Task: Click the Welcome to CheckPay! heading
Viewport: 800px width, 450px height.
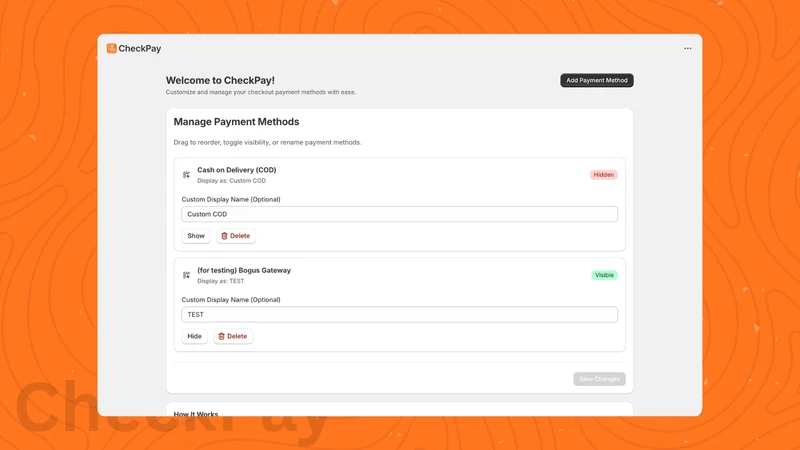Action: pos(220,80)
